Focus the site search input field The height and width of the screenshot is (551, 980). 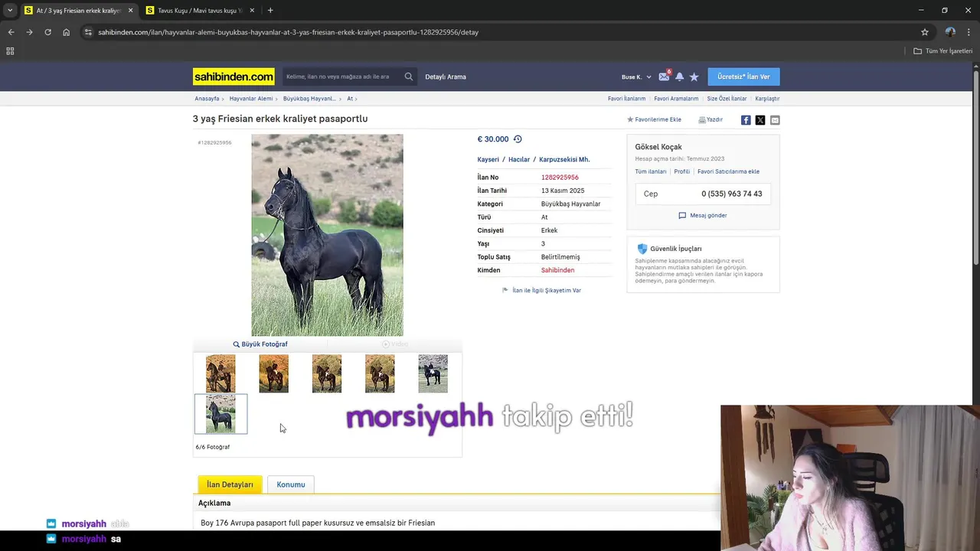tap(342, 77)
